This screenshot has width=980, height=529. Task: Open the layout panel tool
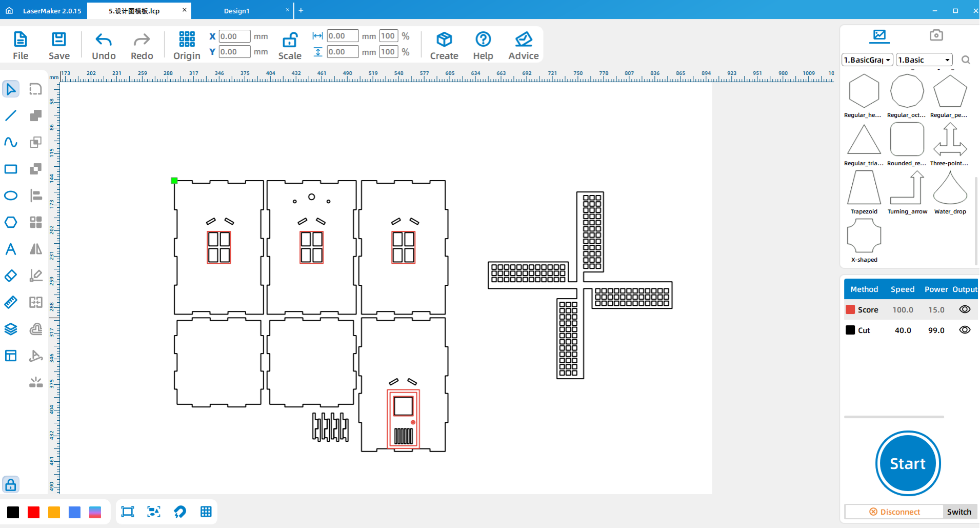(x=11, y=356)
